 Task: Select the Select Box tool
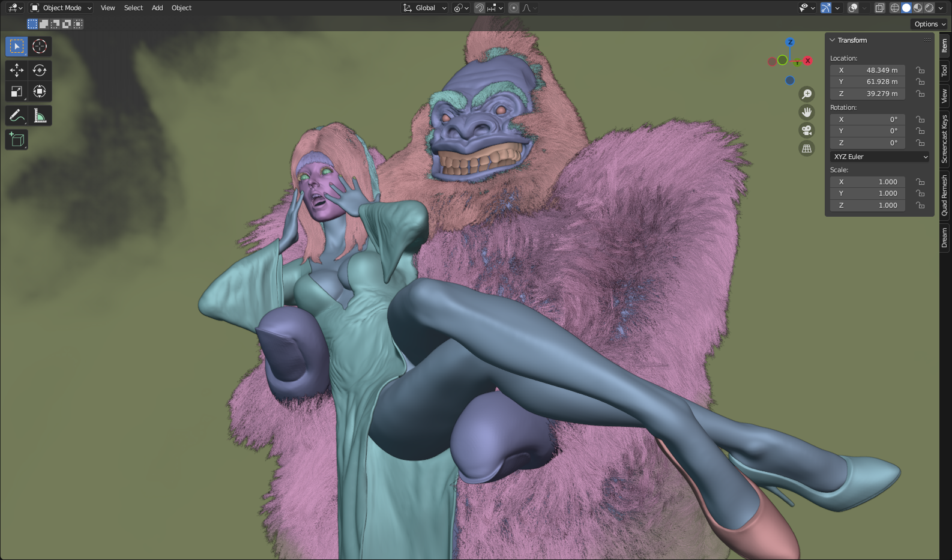click(x=17, y=46)
